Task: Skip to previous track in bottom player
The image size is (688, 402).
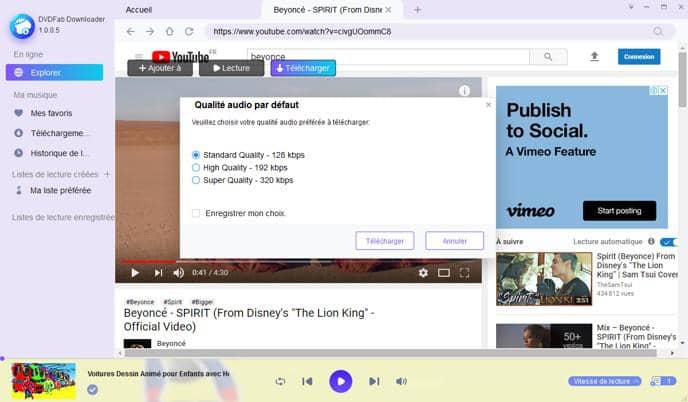Action: click(x=307, y=381)
